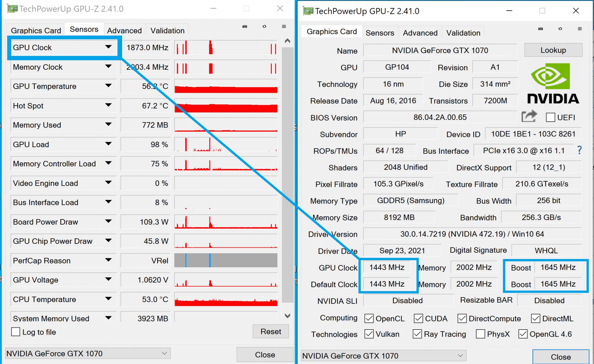Viewport: 594px width, 364px height.
Task: Toggle the Ray Tracing checkbox
Action: (417, 334)
